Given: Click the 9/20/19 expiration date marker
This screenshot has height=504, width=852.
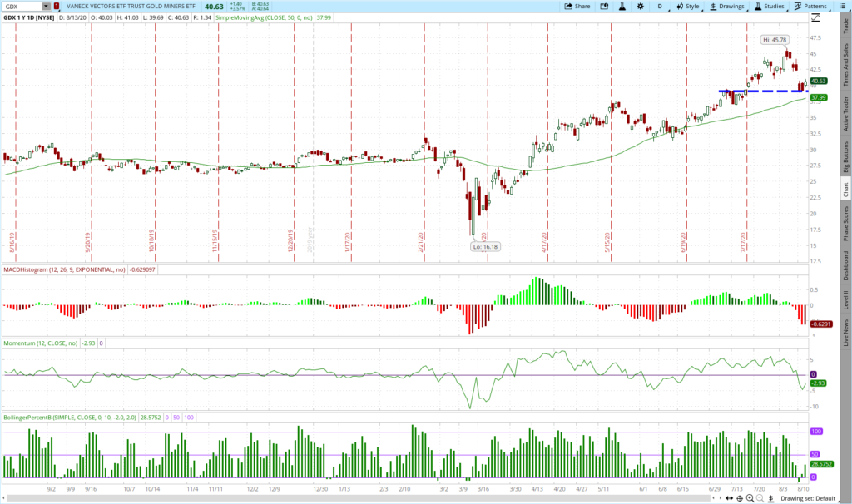Looking at the screenshot, I should (87, 241).
